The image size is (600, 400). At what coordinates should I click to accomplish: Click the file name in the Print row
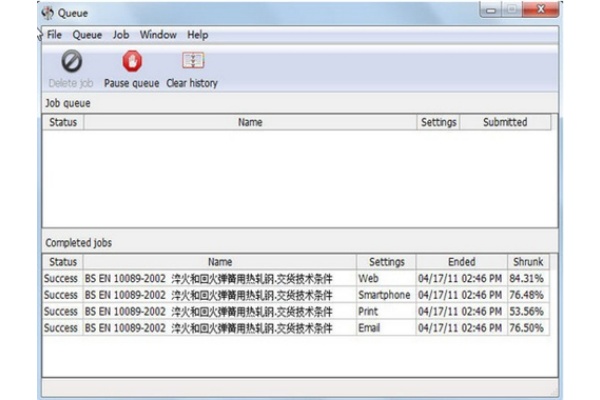209,311
